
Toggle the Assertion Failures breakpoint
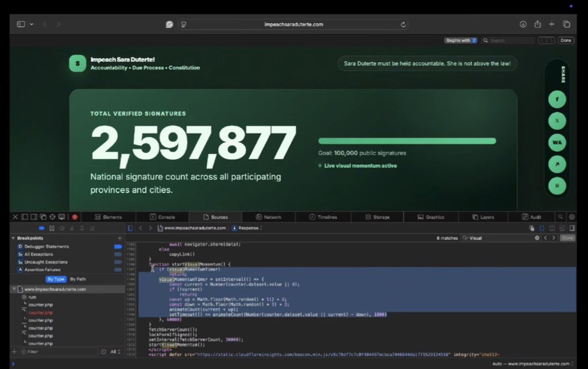tap(118, 270)
